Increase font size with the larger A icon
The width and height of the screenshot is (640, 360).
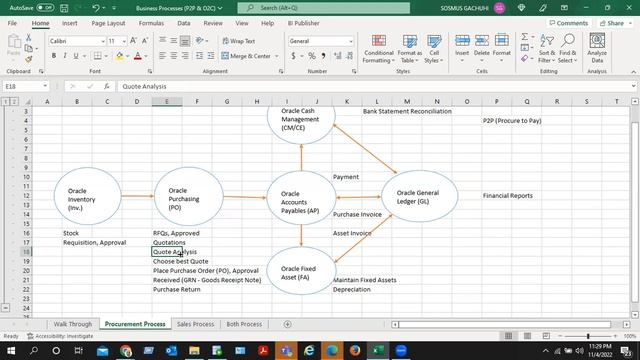point(133,41)
